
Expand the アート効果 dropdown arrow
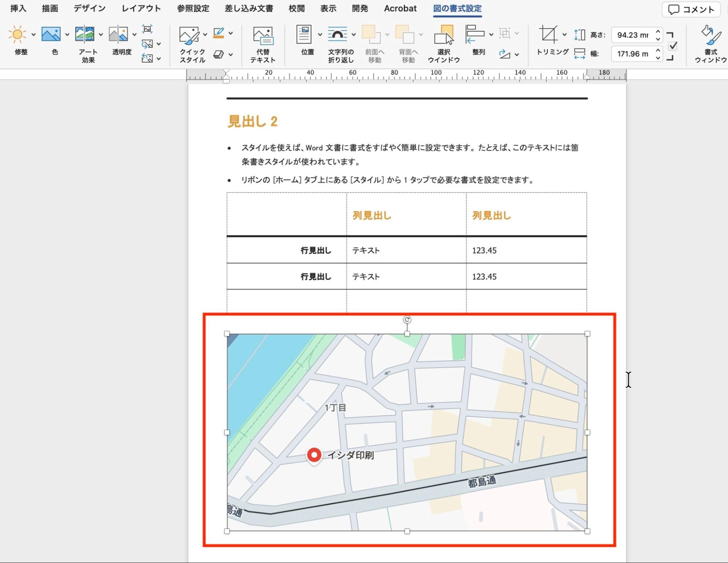coord(101,35)
